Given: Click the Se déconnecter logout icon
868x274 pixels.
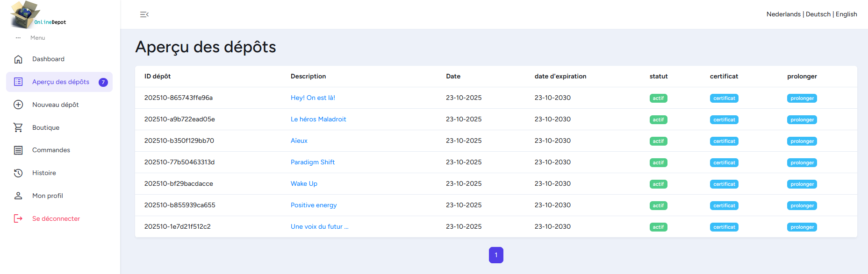Looking at the screenshot, I should tap(18, 218).
